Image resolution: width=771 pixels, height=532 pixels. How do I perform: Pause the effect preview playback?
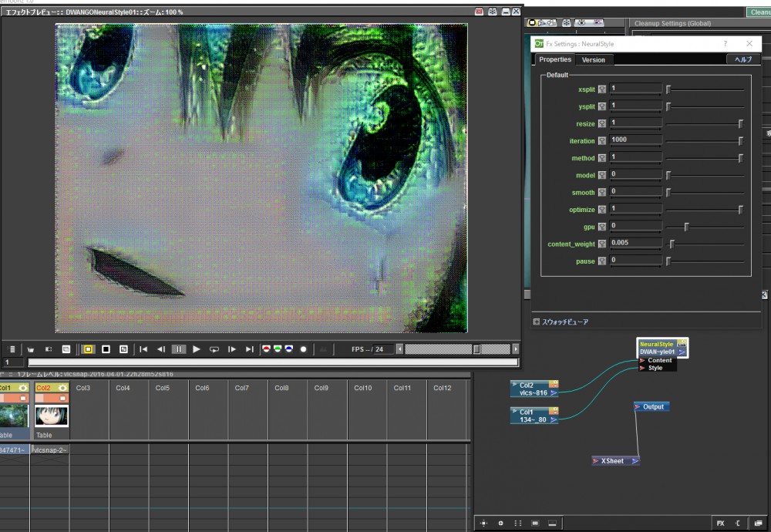(x=179, y=349)
